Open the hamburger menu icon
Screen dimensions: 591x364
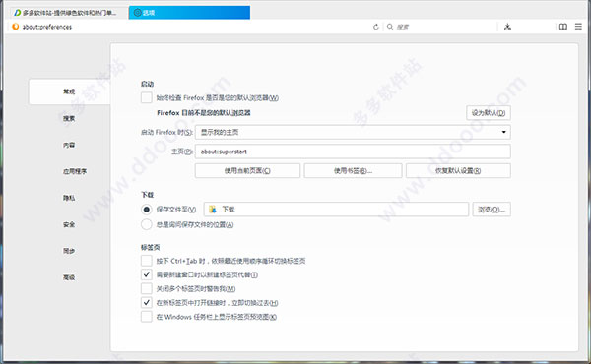click(x=578, y=27)
